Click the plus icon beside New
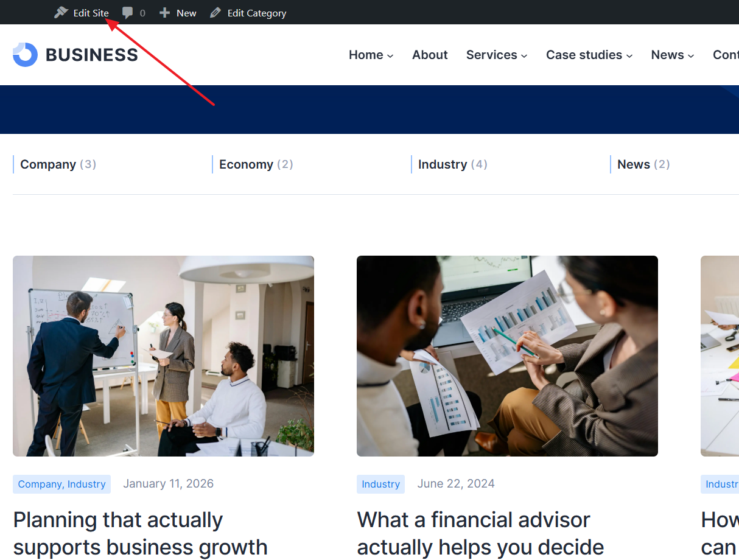 (164, 13)
